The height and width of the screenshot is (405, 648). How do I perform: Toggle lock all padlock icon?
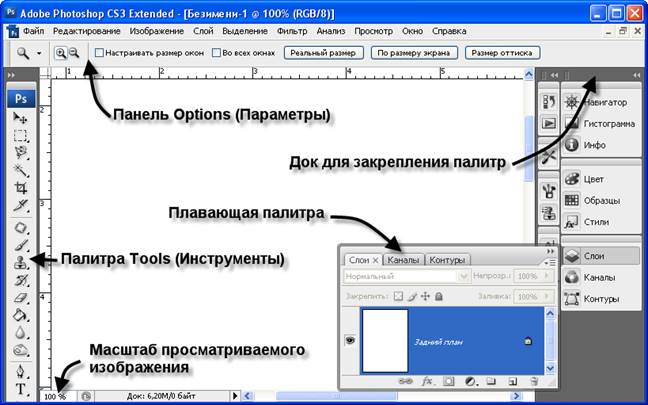click(439, 296)
